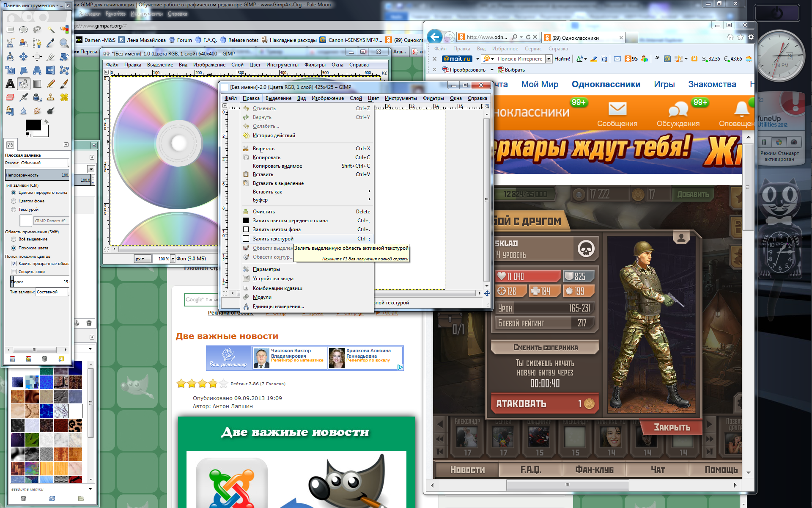Adjust 'Непрозрачность' opacity slider
This screenshot has width=812, height=508.
point(38,175)
